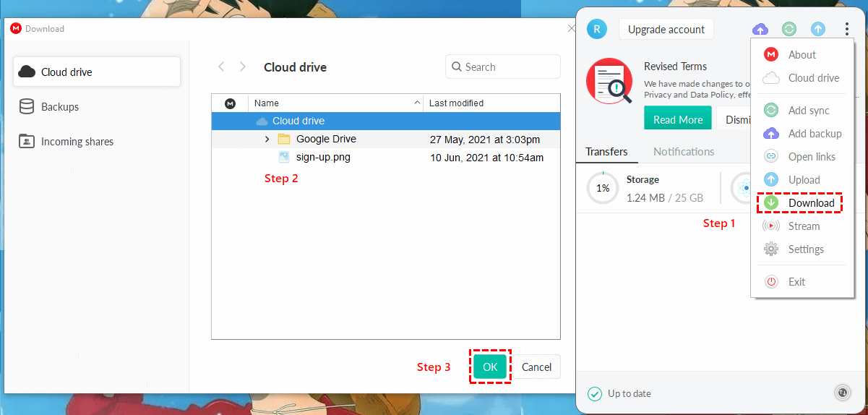Choose Add sync menu entry
This screenshot has height=415, width=868.
pos(802,110)
